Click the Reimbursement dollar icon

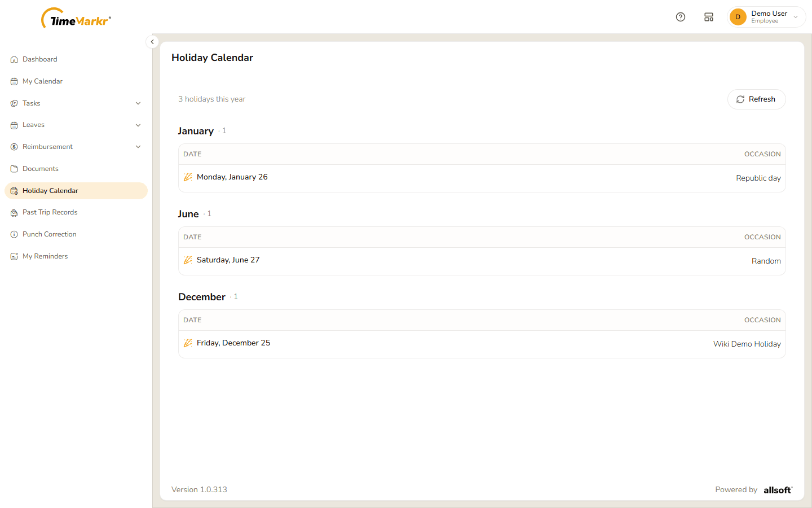tap(14, 147)
